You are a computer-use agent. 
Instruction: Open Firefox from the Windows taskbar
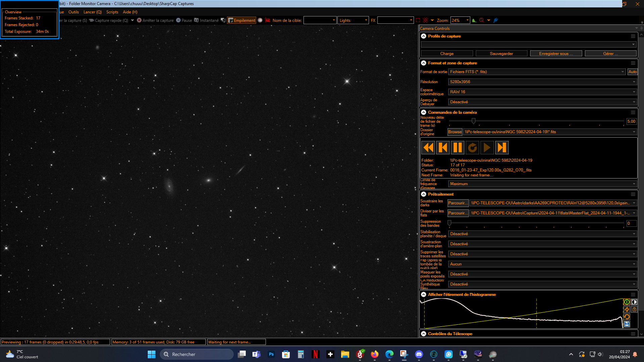pos(374,354)
